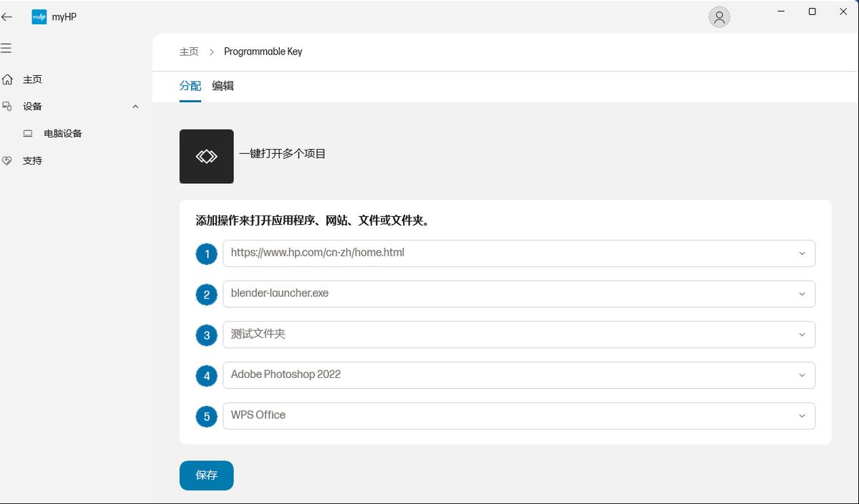859x504 pixels.
Task: Minimize the myHP window
Action: [781, 11]
